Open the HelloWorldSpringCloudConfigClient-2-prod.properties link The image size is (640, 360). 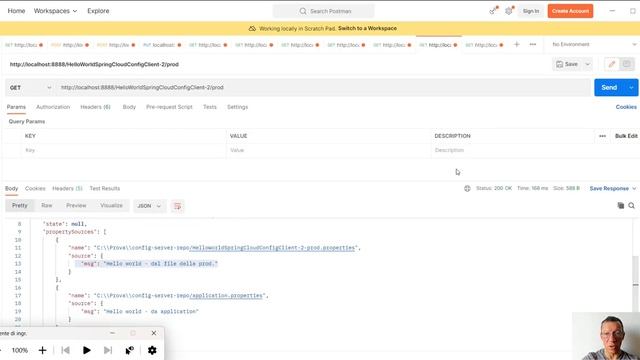[x=272, y=248]
